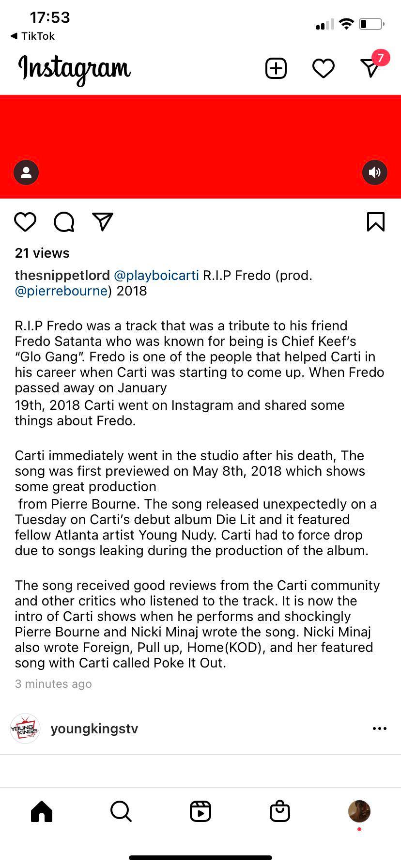
Task: Open the Shop tab in bottom navigation
Action: [280, 811]
